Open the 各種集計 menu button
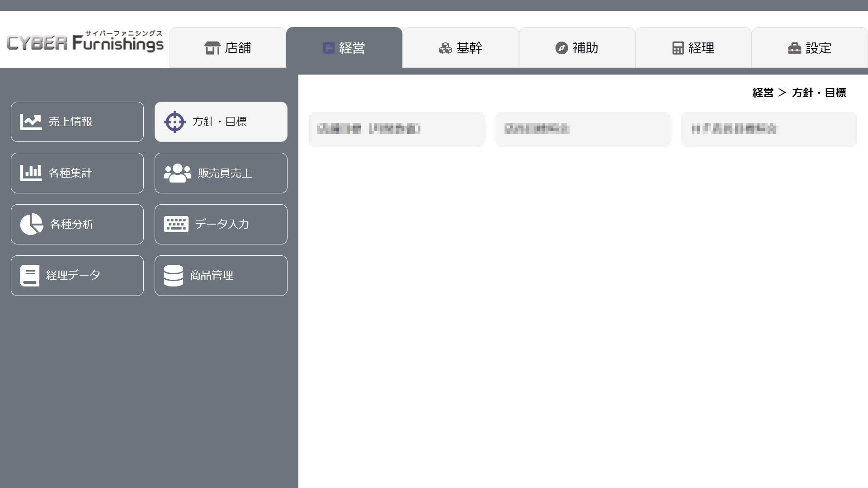 pos(77,173)
